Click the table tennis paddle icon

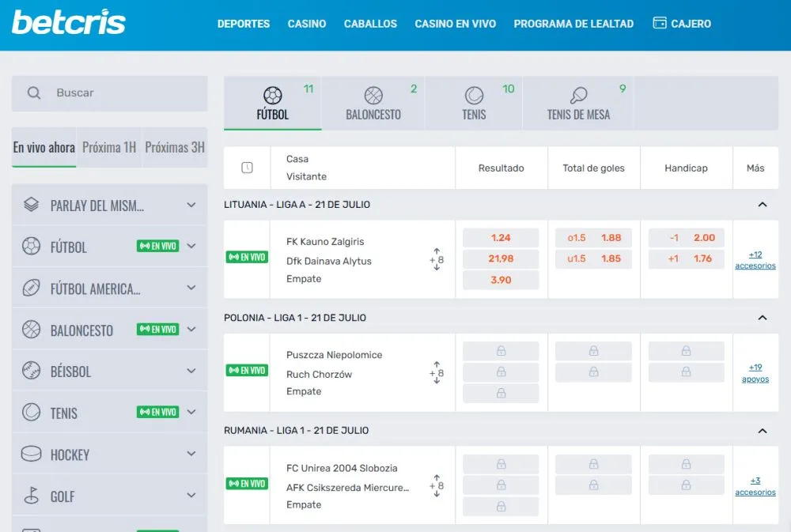point(578,96)
